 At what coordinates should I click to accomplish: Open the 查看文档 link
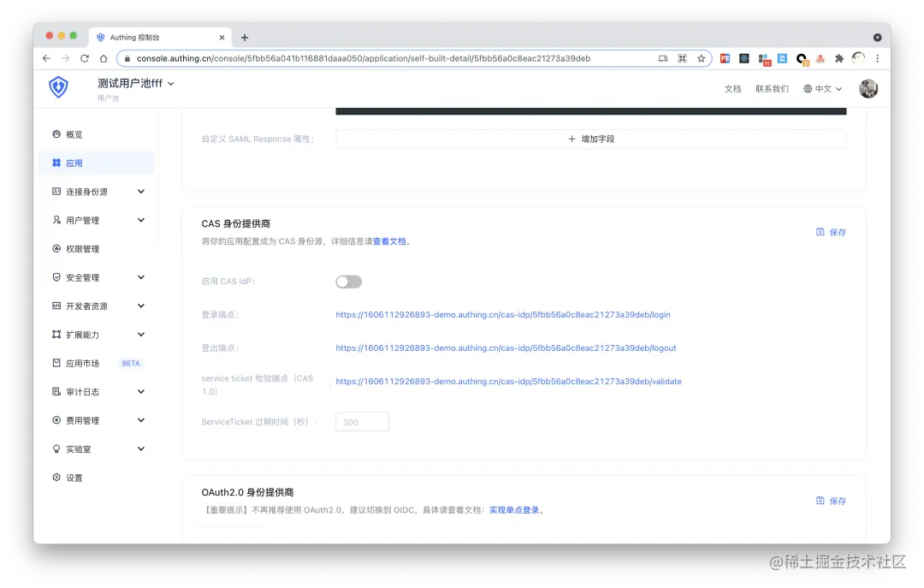tap(389, 241)
